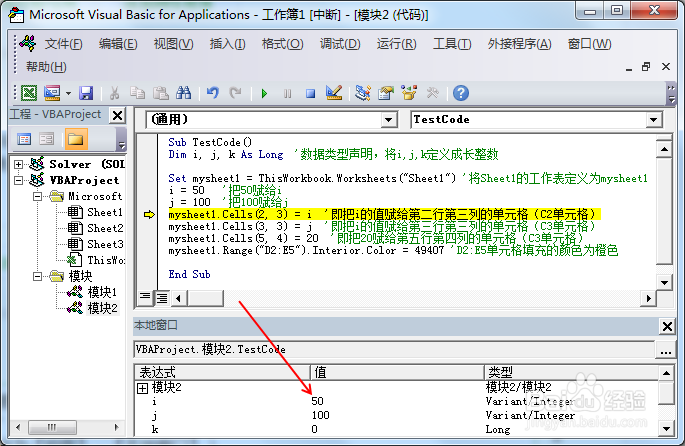Click the Copy icon
This screenshot has height=446, width=685.
(x=137, y=93)
